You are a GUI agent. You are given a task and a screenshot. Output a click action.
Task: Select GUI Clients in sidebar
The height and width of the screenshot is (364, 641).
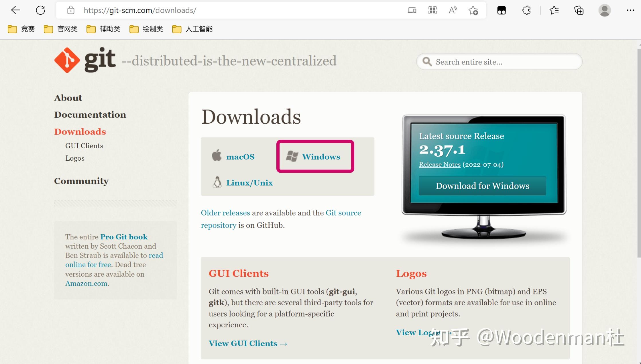(84, 146)
